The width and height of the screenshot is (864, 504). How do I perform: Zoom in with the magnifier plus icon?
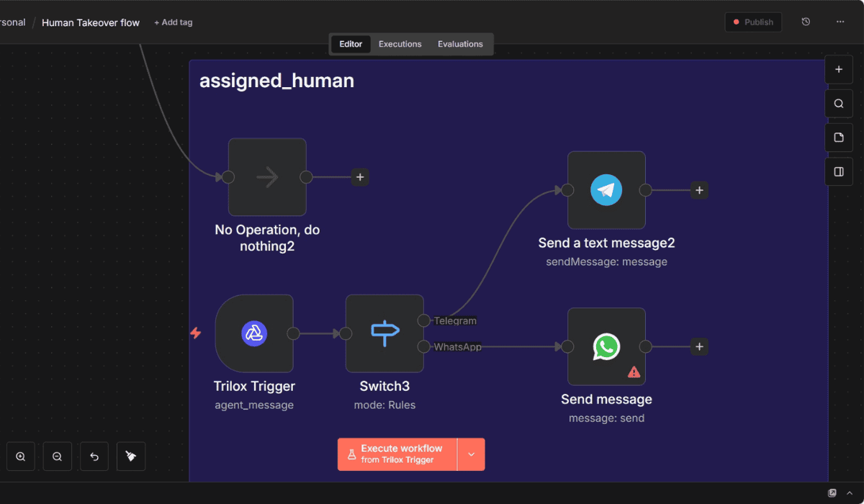point(20,456)
